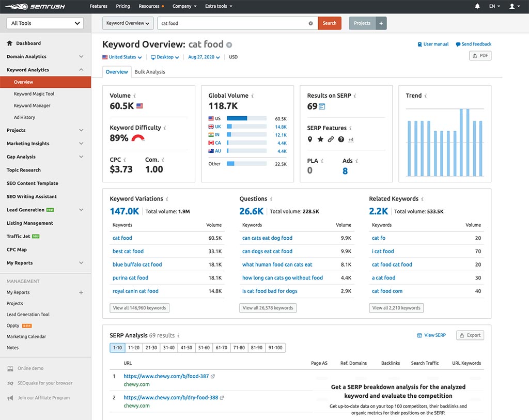Click Send feedback link
Screen dimensions: 529x420
[x=474, y=44]
